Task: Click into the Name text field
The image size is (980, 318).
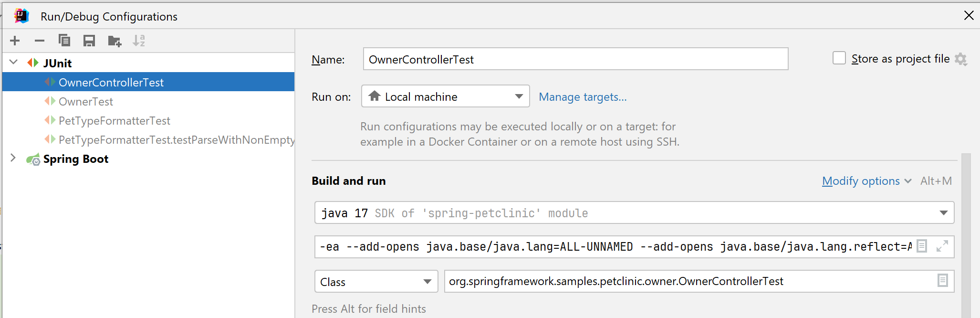Action: click(575, 59)
